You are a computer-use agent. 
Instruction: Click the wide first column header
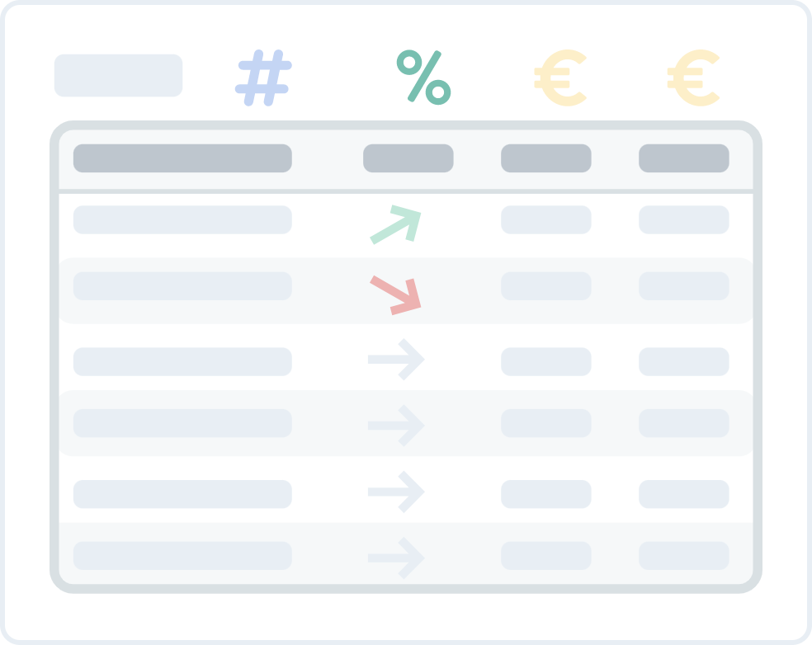coord(182,158)
